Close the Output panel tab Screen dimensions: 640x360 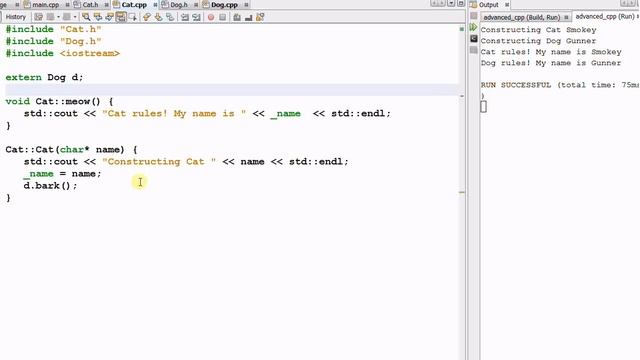click(x=507, y=5)
